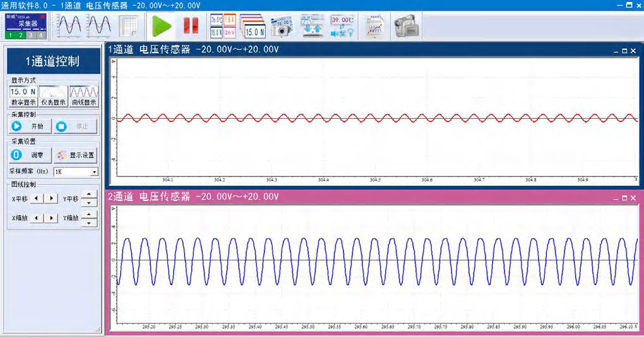Open the data table sheet icon
Viewport: 644px width, 337px height.
click(129, 26)
